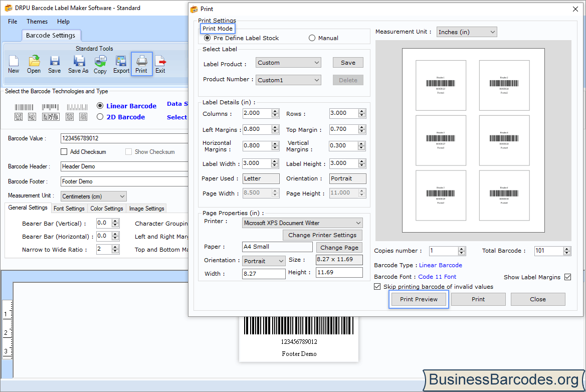The width and height of the screenshot is (586, 392).
Task: Open the Help menu
Action: pyautogui.click(x=63, y=22)
